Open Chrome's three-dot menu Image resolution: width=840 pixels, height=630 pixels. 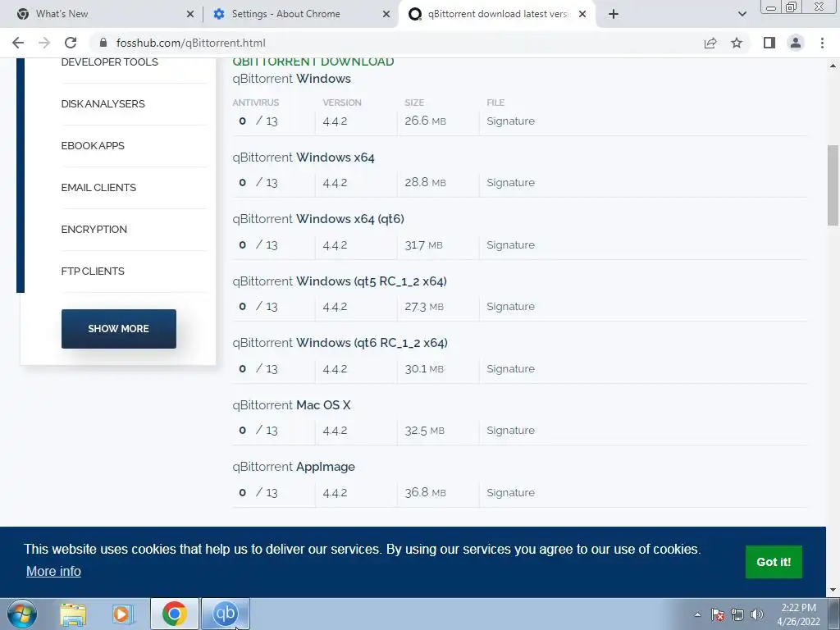(822, 43)
